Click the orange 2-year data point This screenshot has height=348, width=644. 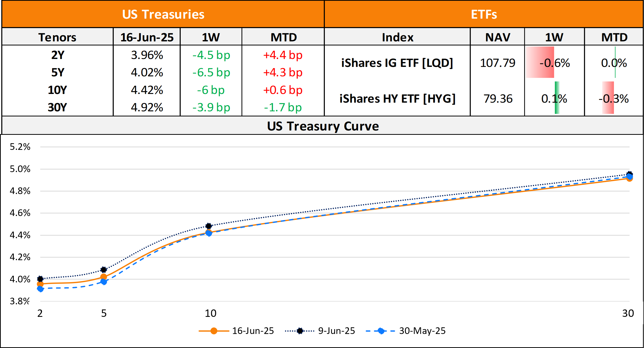(40, 284)
